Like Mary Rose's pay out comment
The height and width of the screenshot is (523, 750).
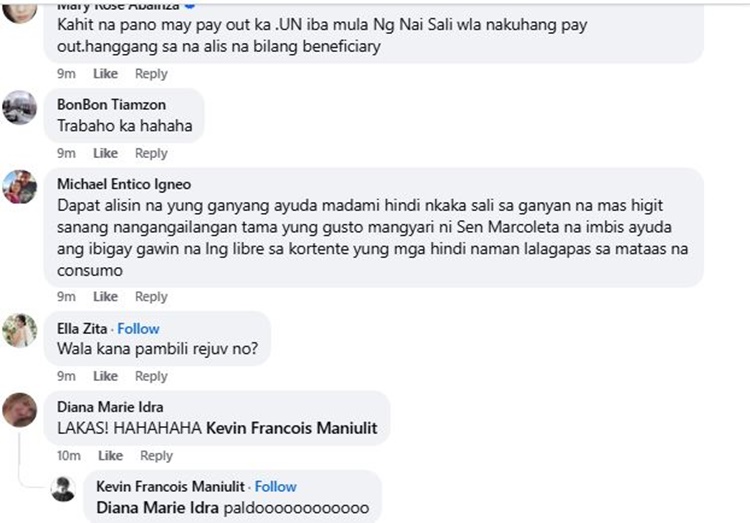pyautogui.click(x=105, y=74)
